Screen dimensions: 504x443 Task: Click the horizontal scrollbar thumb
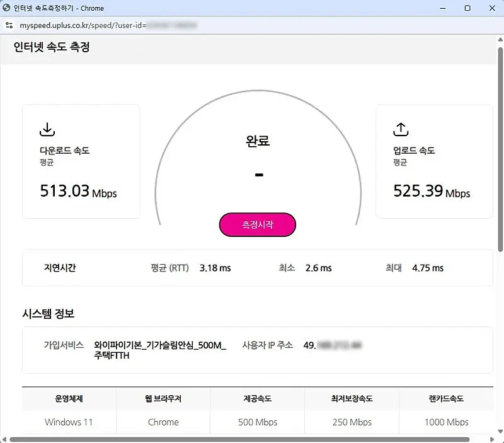239,439
